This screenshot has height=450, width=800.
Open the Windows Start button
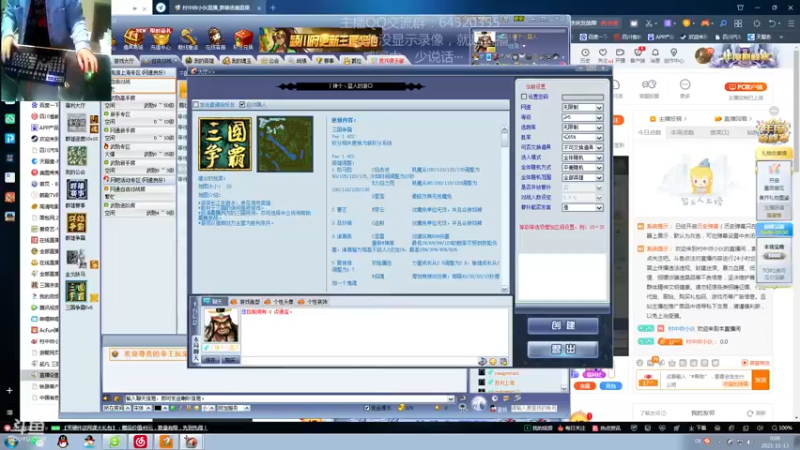pyautogui.click(x=10, y=442)
